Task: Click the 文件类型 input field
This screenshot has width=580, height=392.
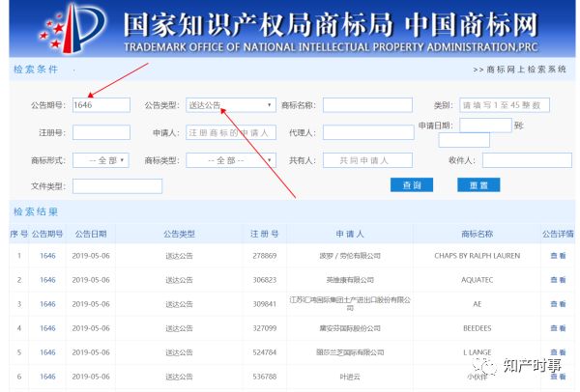Action: [117, 185]
